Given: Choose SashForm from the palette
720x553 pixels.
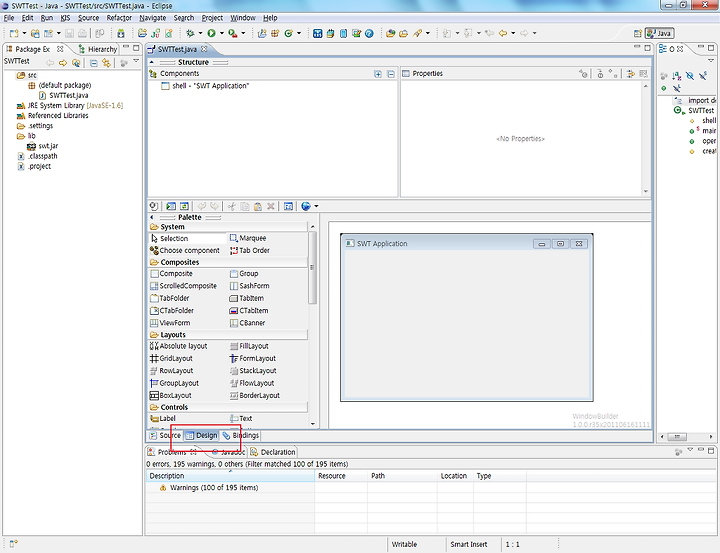Looking at the screenshot, I should (249, 286).
